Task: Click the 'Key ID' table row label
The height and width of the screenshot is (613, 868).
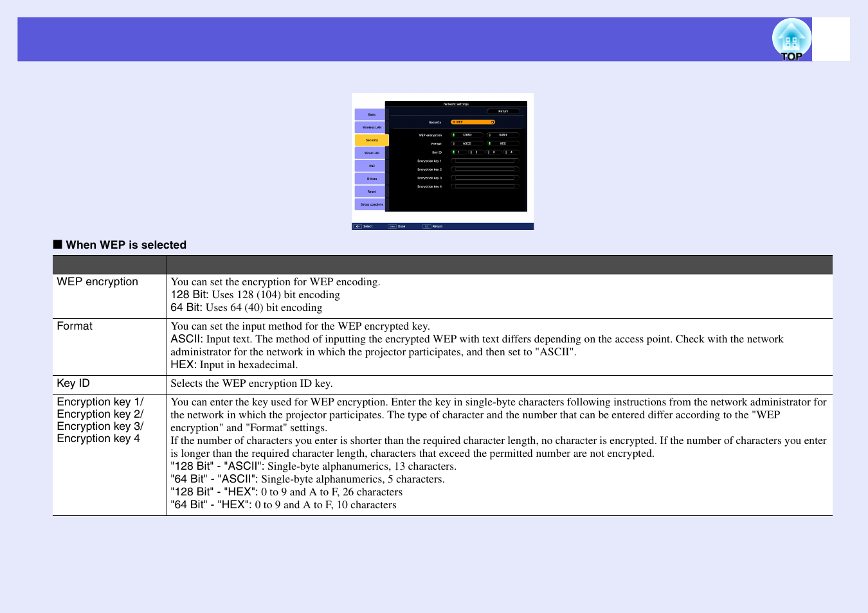Action: click(x=73, y=383)
